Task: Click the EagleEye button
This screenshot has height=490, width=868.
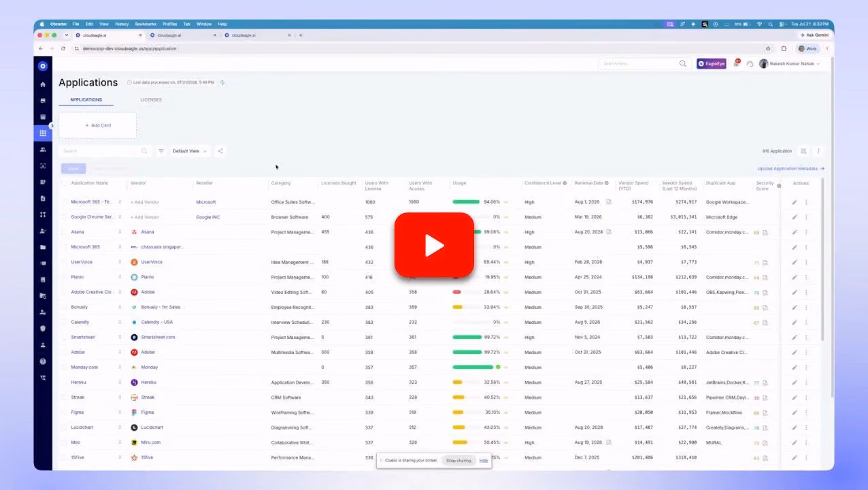Action: [x=712, y=63]
